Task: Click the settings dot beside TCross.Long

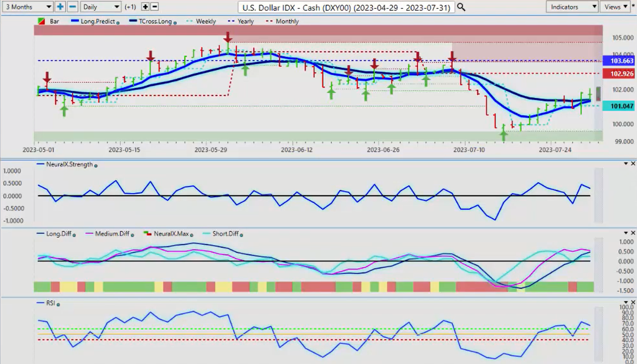Action: [x=174, y=22]
